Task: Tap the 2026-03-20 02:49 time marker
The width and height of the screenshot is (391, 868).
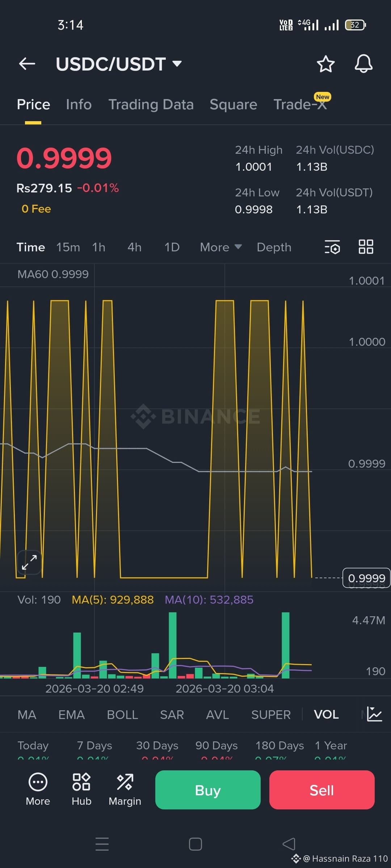Action: [94, 689]
